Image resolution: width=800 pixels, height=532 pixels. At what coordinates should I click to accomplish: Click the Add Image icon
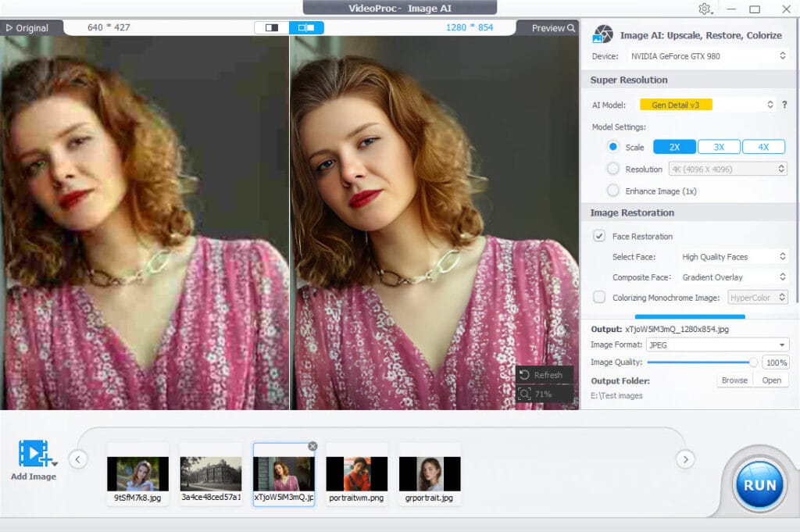[x=34, y=455]
